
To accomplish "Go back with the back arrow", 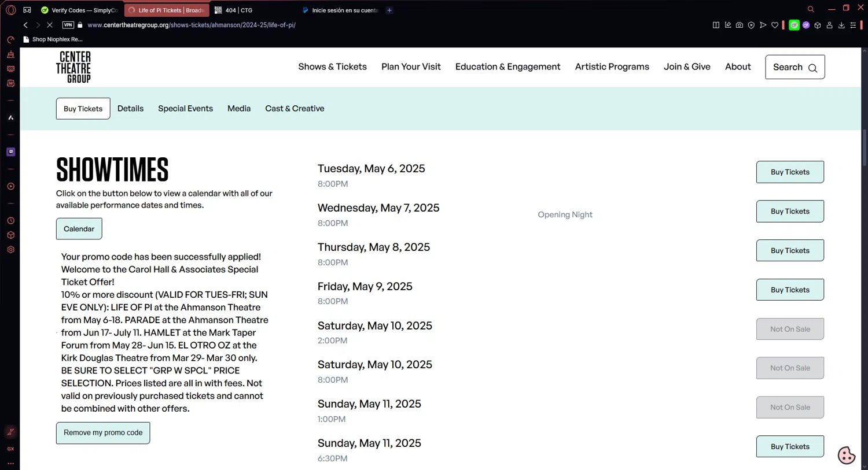I will [25, 25].
